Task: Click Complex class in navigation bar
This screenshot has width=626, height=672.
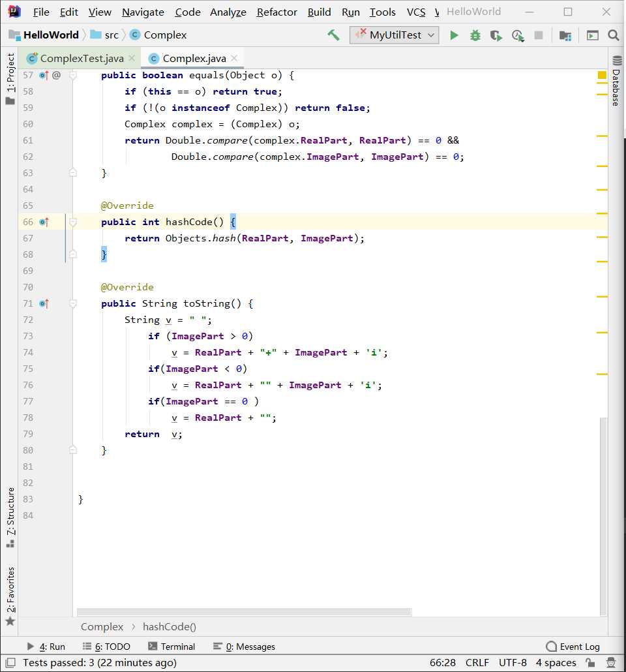Action: point(158,35)
